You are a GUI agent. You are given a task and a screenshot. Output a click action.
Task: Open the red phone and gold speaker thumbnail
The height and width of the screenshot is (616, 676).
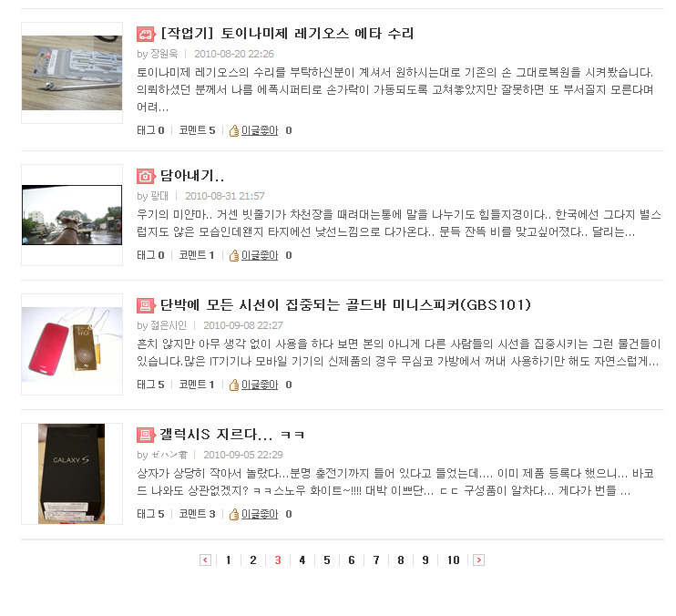[x=72, y=344]
